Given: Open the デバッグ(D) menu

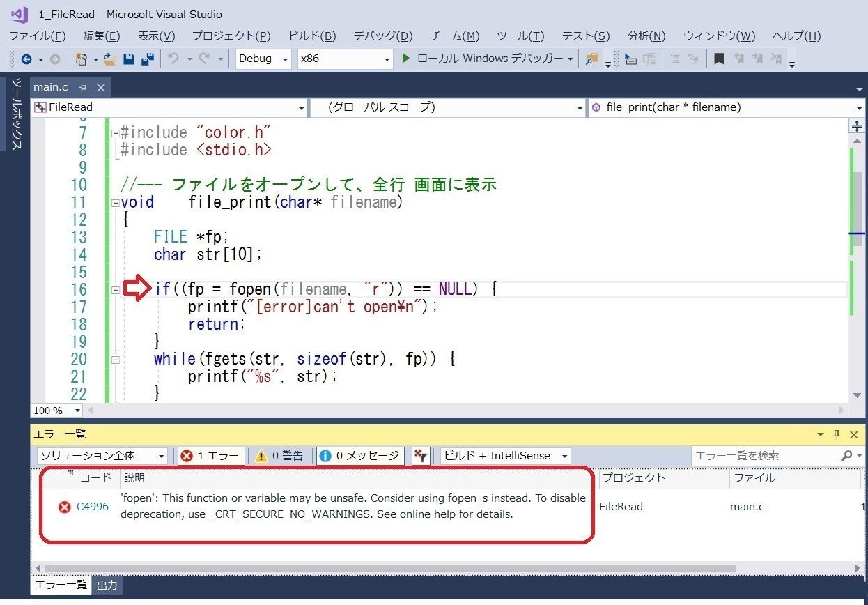Looking at the screenshot, I should pyautogui.click(x=382, y=36).
